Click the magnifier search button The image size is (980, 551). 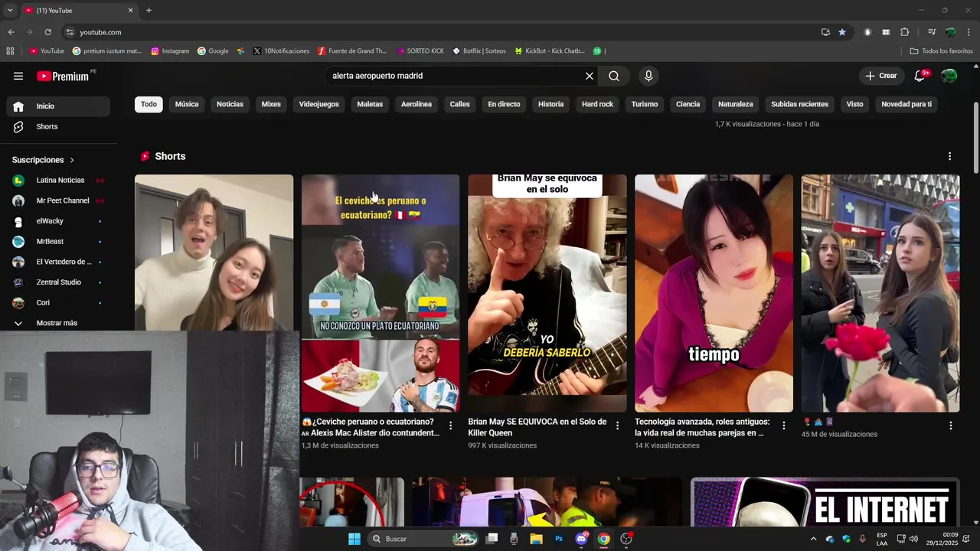(x=614, y=76)
